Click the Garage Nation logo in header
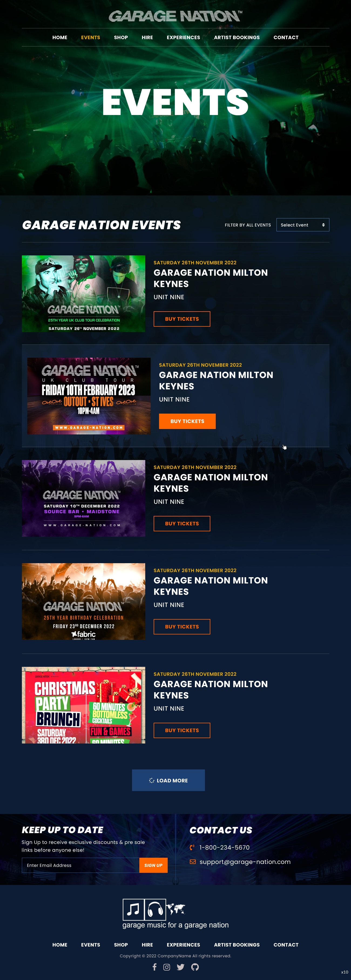This screenshot has height=980, width=351. pos(175,16)
